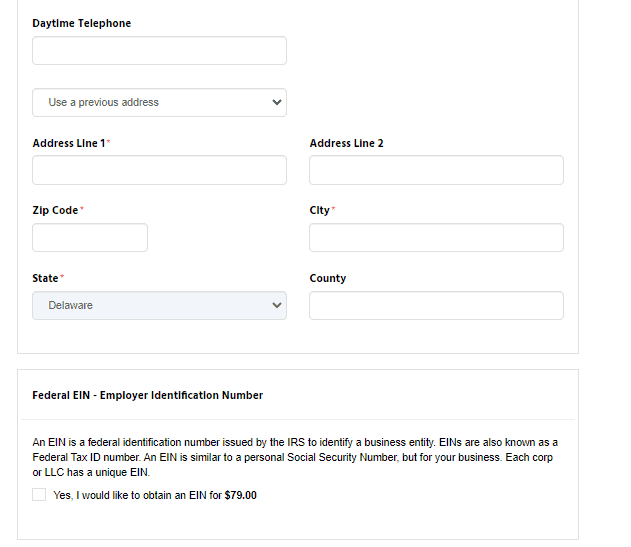Focus the Daytime Telephone input field
The height and width of the screenshot is (547, 631).
click(x=159, y=51)
